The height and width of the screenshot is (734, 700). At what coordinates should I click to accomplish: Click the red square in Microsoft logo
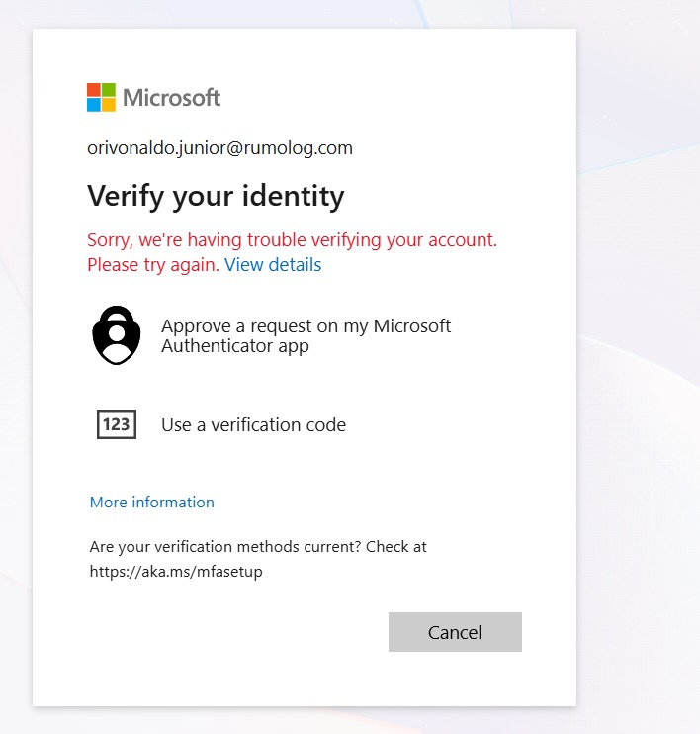pos(94,90)
